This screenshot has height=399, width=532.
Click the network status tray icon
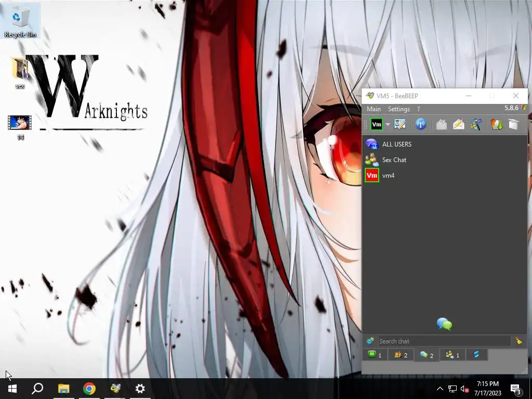point(453,389)
